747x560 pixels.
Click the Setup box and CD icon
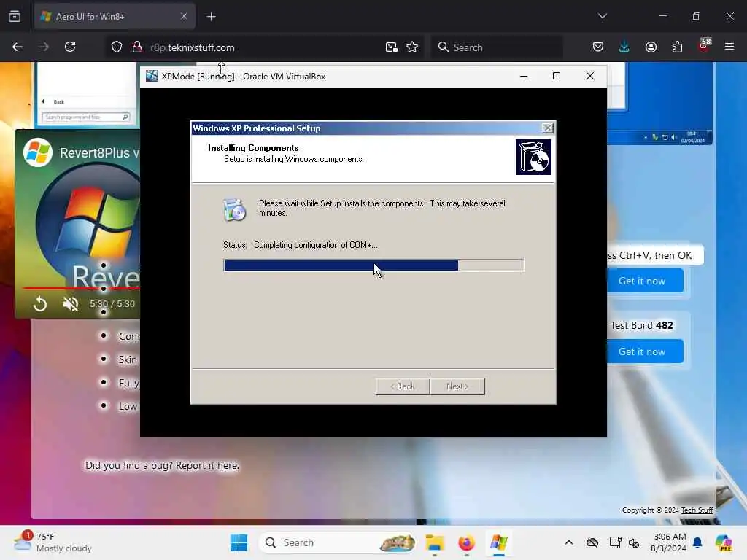[x=533, y=157]
